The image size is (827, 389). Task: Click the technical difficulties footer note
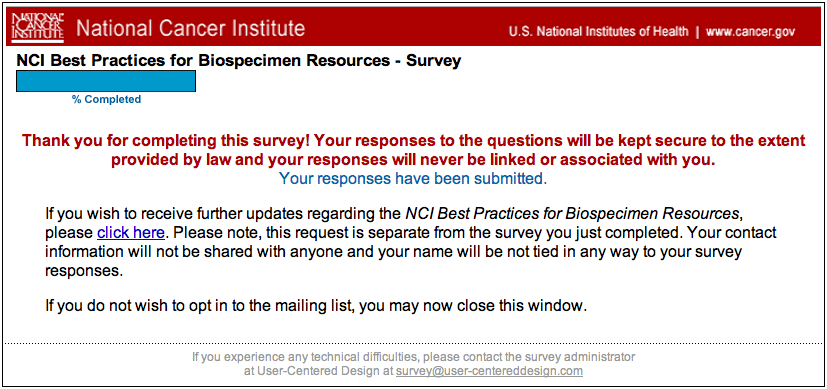tap(414, 357)
